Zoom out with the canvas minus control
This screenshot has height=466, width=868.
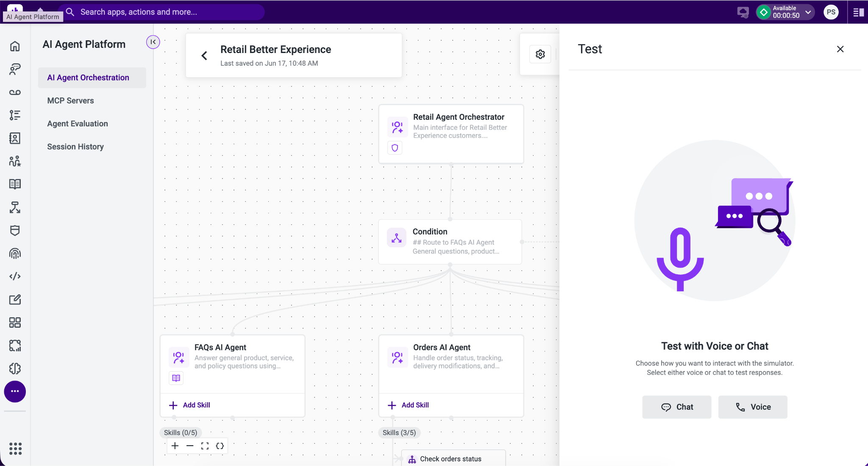[x=190, y=446]
